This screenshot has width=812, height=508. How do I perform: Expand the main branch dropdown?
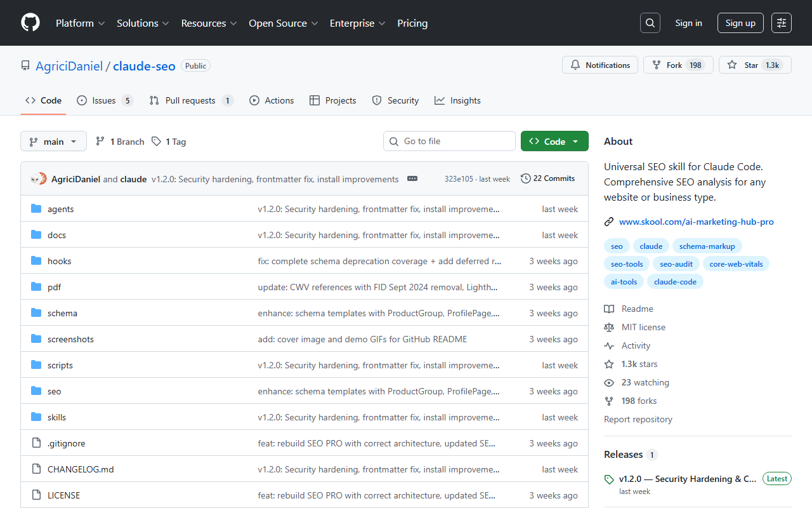click(x=53, y=141)
